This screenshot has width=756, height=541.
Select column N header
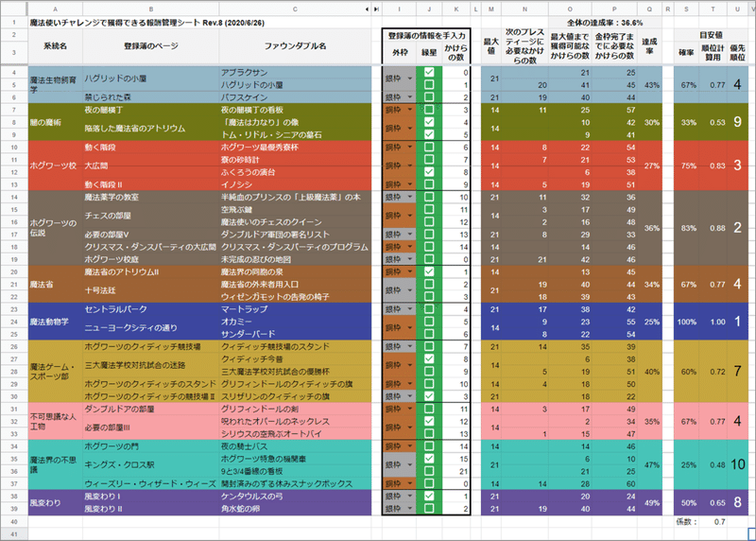click(x=524, y=9)
